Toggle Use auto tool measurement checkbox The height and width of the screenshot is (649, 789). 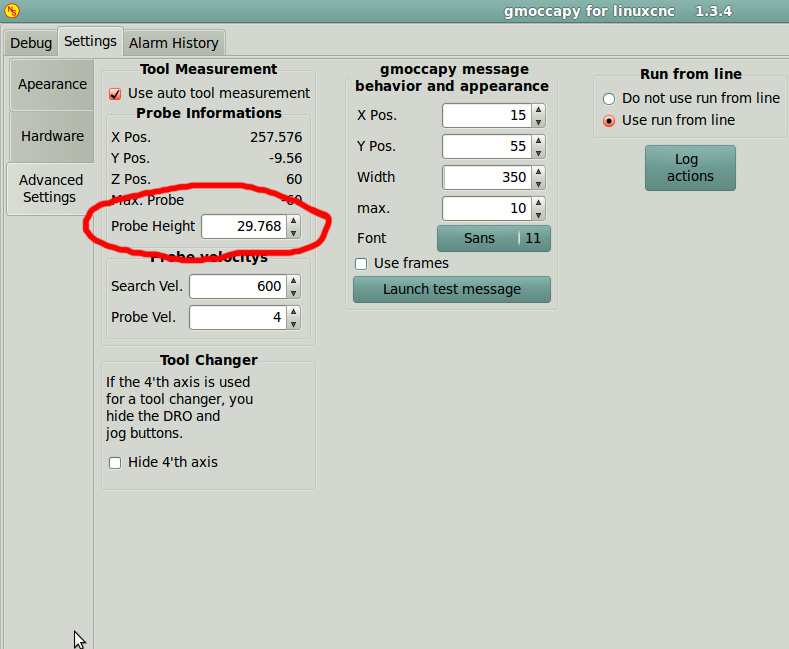pyautogui.click(x=115, y=94)
